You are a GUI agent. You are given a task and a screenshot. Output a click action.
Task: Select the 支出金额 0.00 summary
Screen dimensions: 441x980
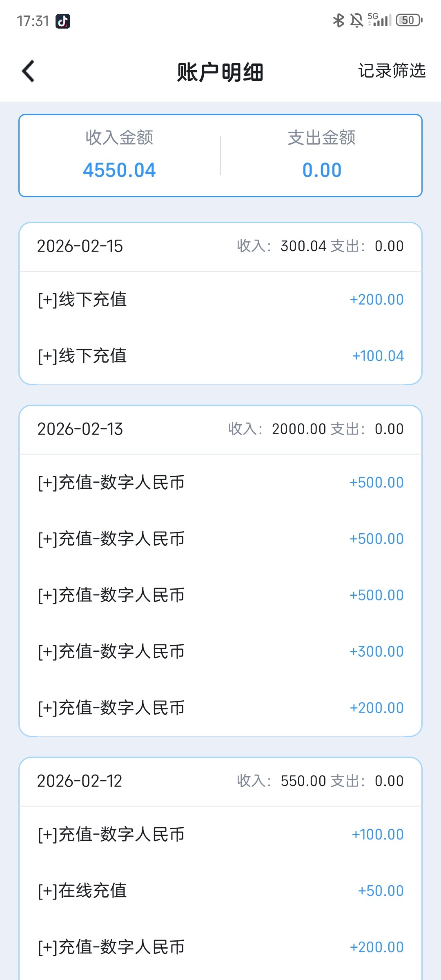click(x=322, y=156)
